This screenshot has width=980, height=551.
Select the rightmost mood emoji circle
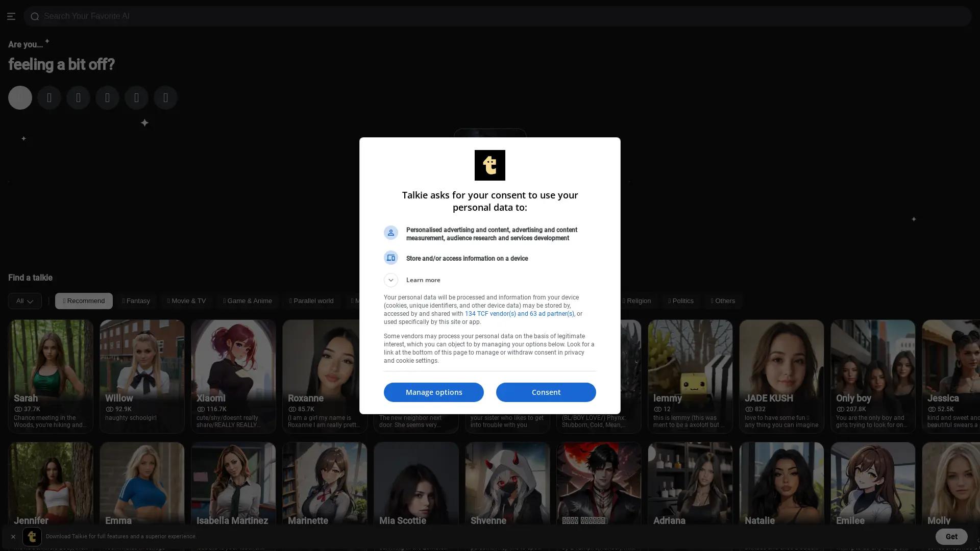click(x=165, y=97)
